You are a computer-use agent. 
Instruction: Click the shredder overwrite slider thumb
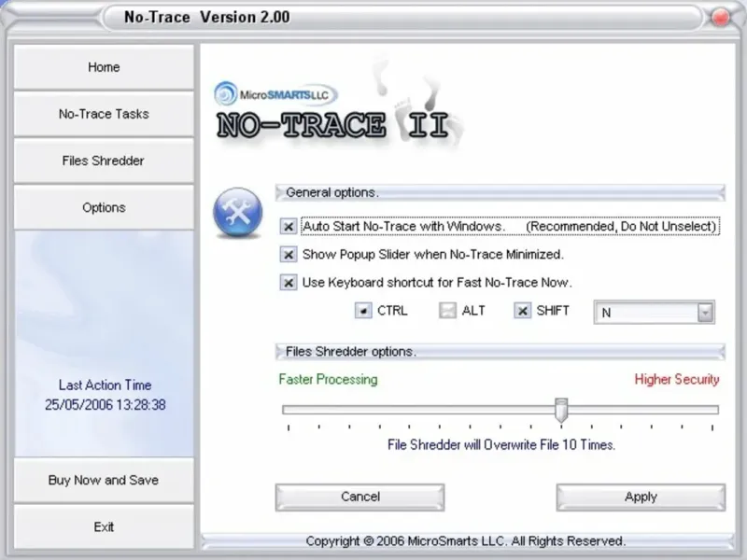coord(562,410)
